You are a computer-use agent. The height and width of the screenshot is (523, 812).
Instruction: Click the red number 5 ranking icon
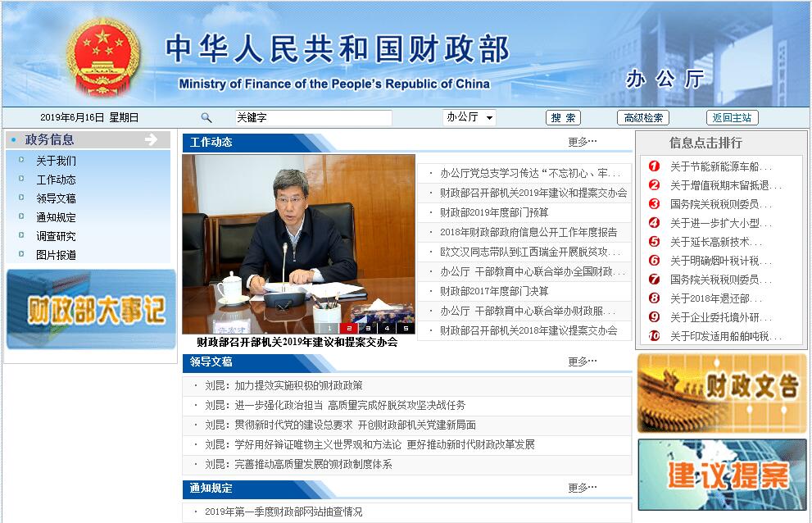tap(654, 242)
